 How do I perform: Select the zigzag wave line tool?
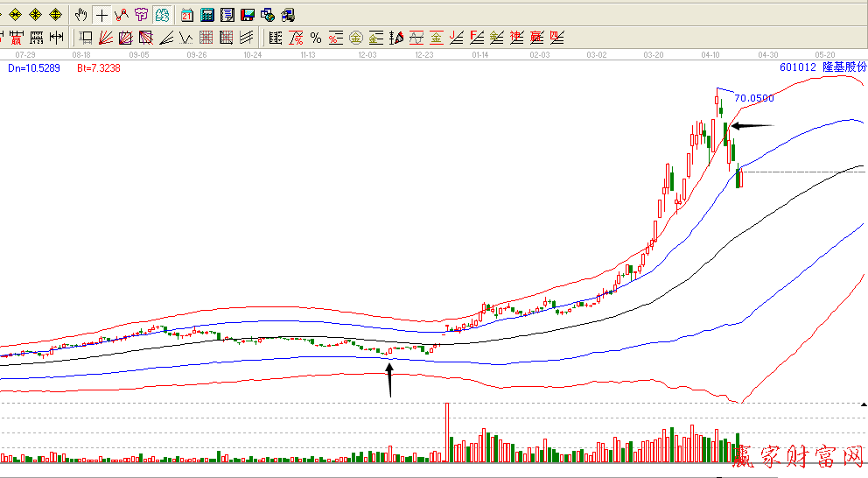pos(185,38)
